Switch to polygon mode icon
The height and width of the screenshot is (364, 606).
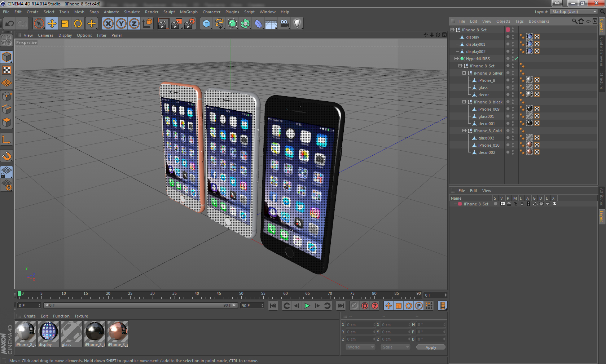click(6, 123)
